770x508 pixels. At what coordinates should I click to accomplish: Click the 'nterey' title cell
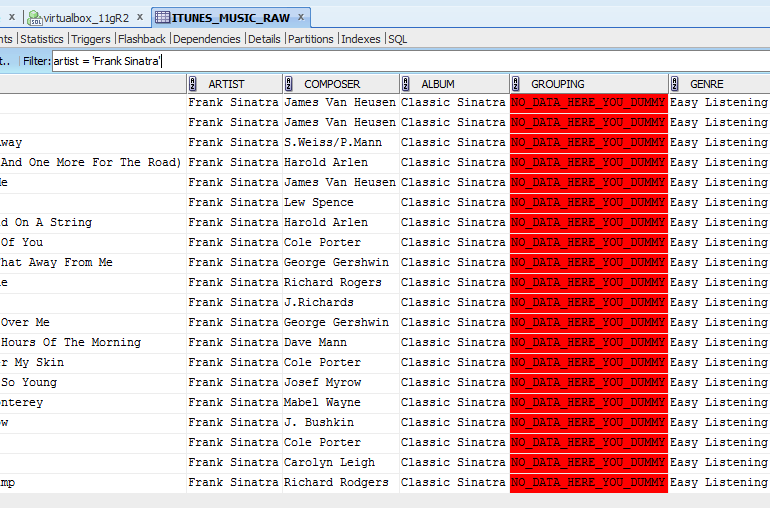point(93,402)
